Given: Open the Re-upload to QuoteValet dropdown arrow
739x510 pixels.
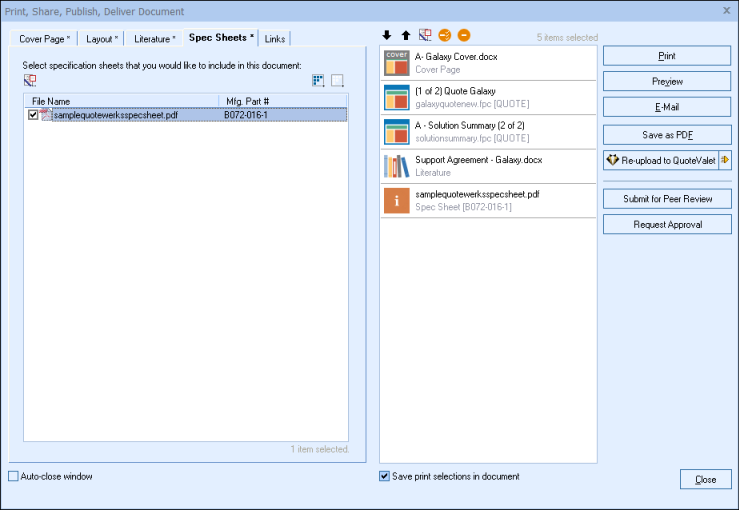Looking at the screenshot, I should pos(725,160).
